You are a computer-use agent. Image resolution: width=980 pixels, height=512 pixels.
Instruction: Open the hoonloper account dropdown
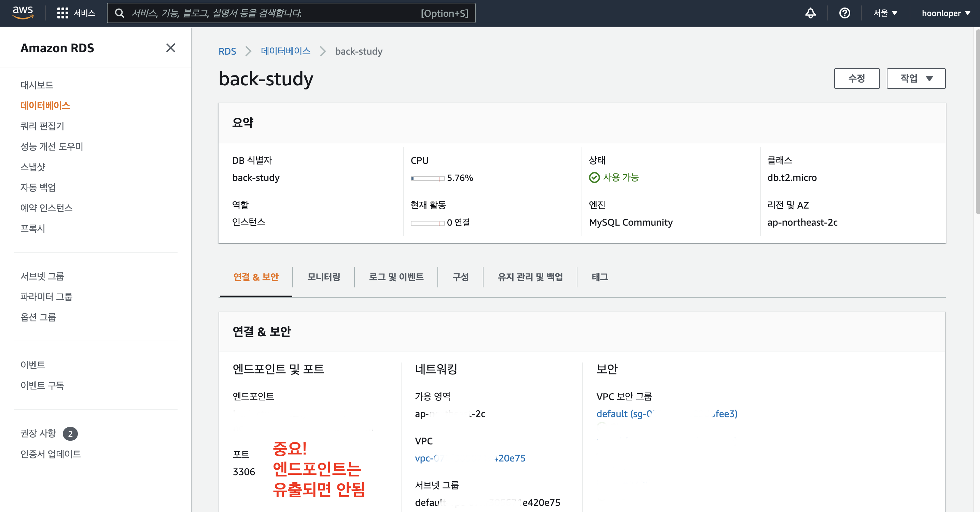click(946, 13)
